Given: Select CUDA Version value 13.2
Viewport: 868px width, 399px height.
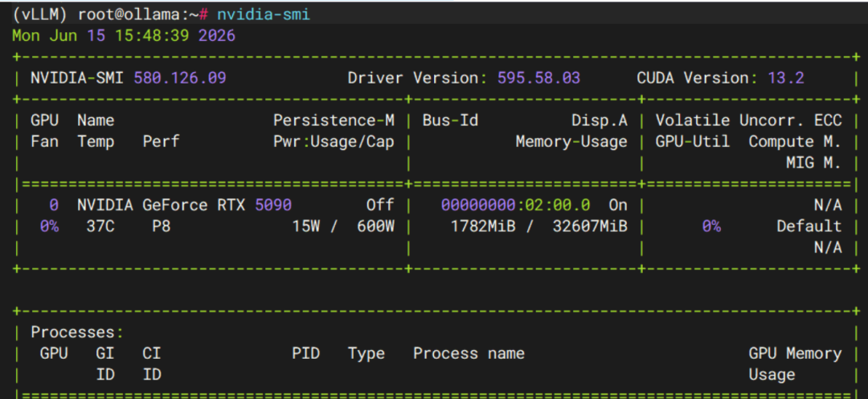Looking at the screenshot, I should pyautogui.click(x=785, y=78).
